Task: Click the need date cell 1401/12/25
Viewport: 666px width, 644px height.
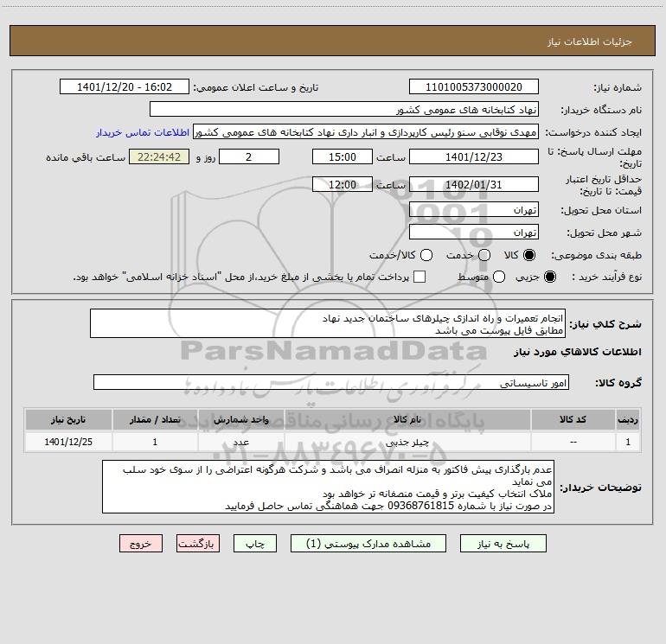Action: 68,442
